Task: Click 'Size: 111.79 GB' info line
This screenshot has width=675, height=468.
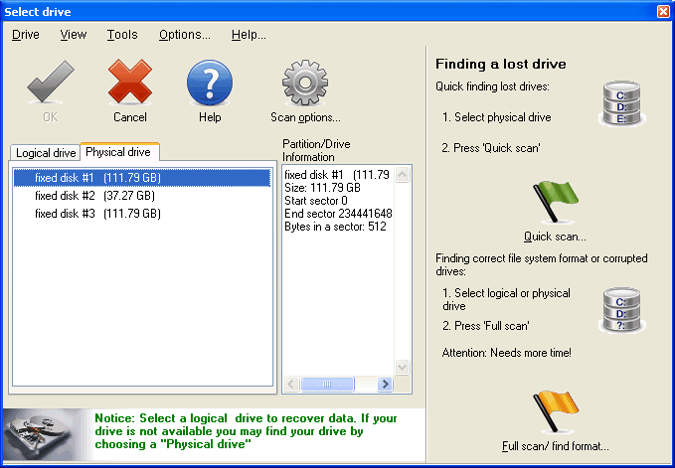Action: (322, 188)
